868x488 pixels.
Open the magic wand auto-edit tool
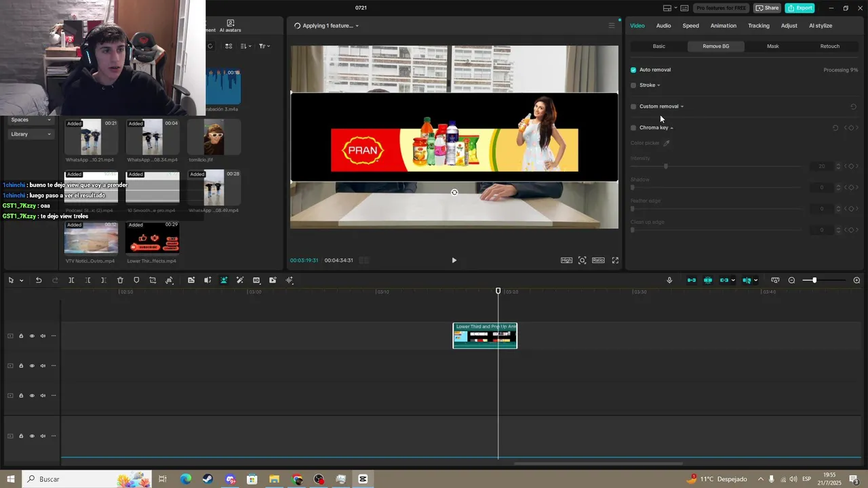240,280
